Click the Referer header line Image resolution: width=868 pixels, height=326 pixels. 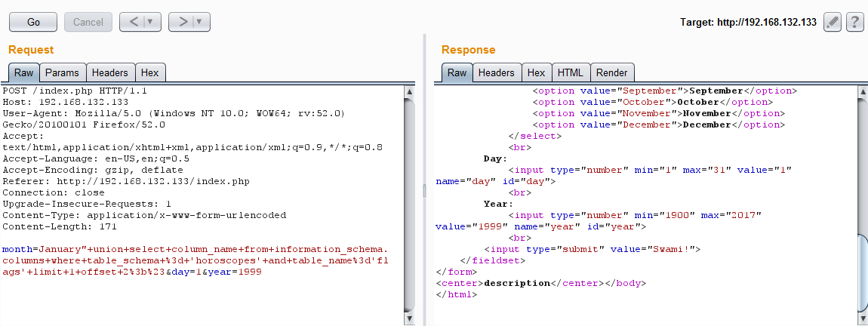[x=125, y=181]
